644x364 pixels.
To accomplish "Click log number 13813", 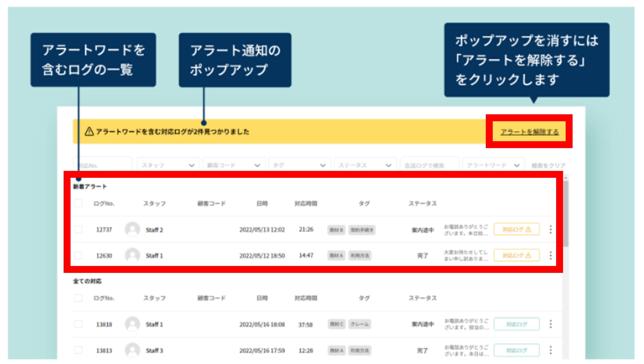I will pos(104,351).
